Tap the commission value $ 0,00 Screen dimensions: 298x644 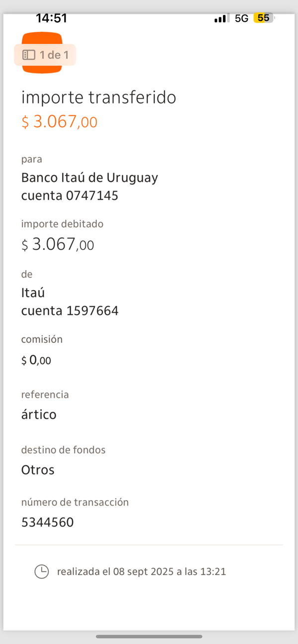pyautogui.click(x=36, y=360)
